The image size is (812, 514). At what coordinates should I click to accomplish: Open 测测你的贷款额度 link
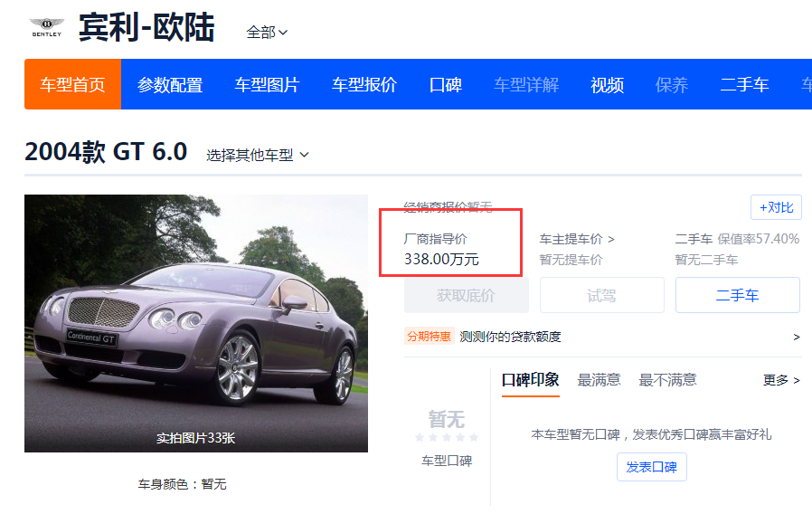pos(510,337)
